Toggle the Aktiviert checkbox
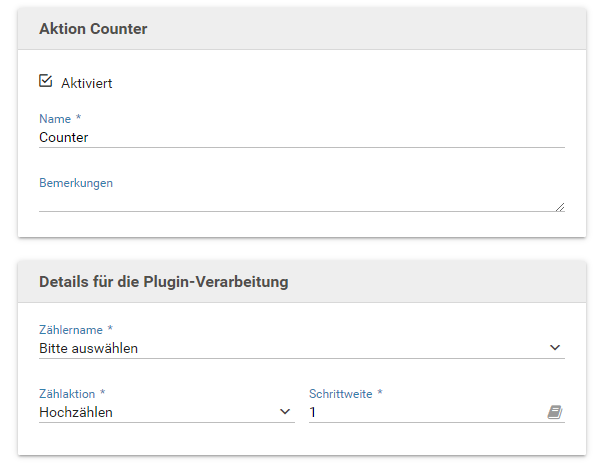The height and width of the screenshot is (471, 600). (45, 81)
